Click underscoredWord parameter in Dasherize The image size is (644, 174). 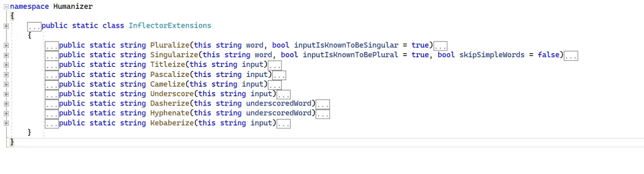pyautogui.click(x=279, y=104)
